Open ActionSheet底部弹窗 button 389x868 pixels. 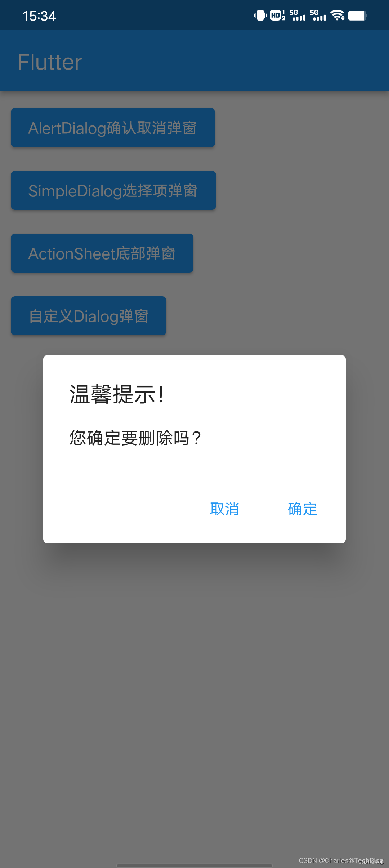pos(102,253)
